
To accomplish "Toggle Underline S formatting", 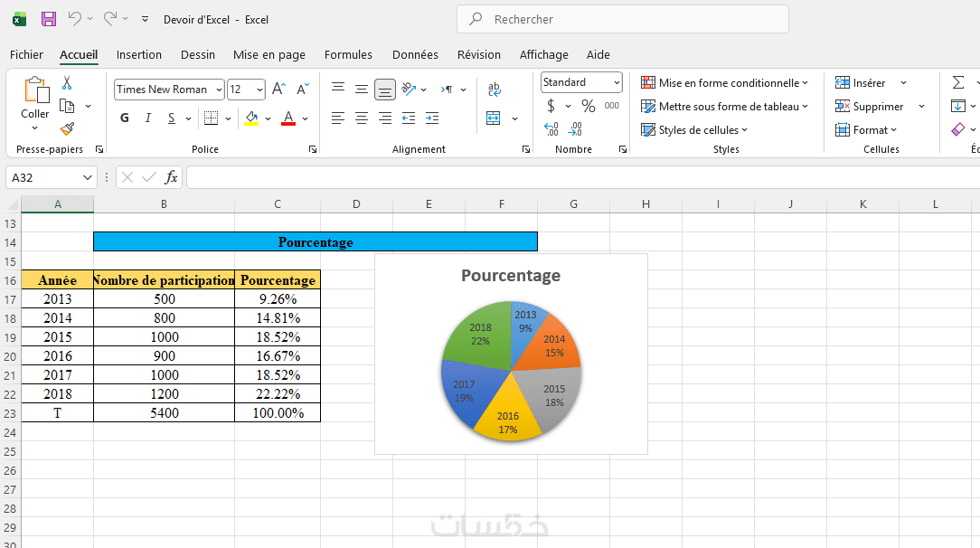I will click(171, 118).
